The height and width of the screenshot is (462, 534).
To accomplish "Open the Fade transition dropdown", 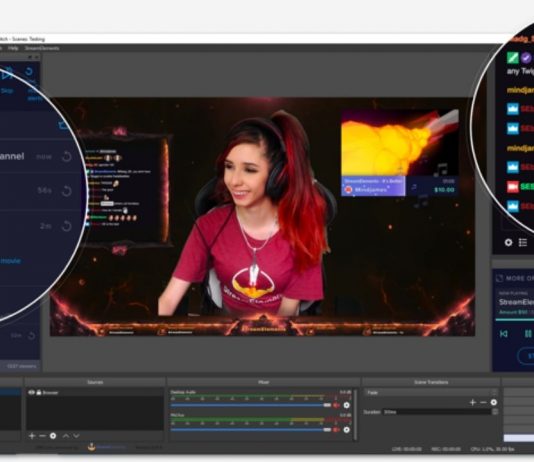I will click(x=430, y=393).
